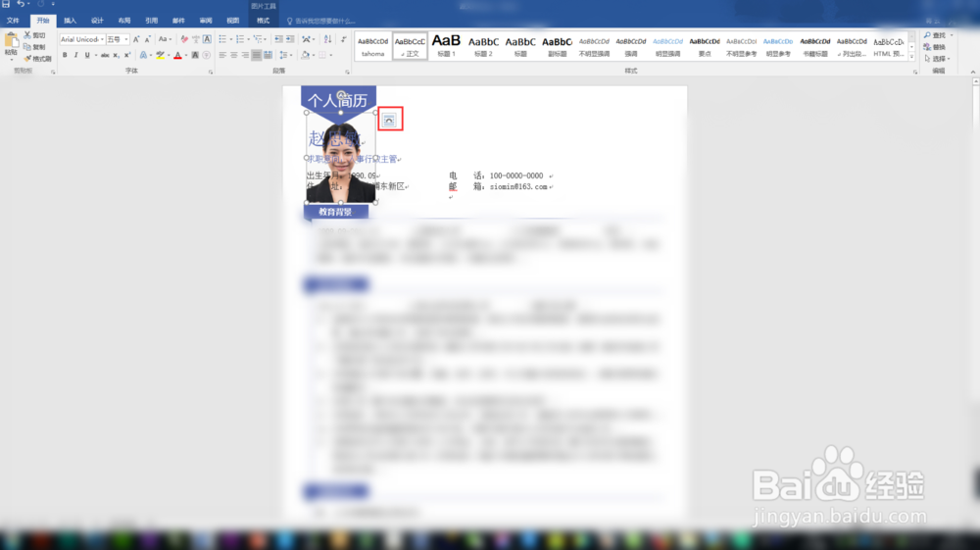Click the Decrease Indent icon

point(278,39)
